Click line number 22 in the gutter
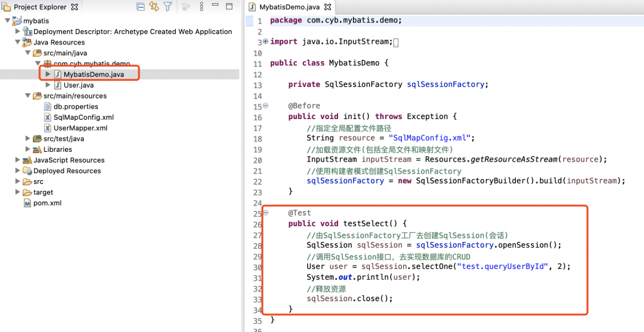 click(258, 181)
